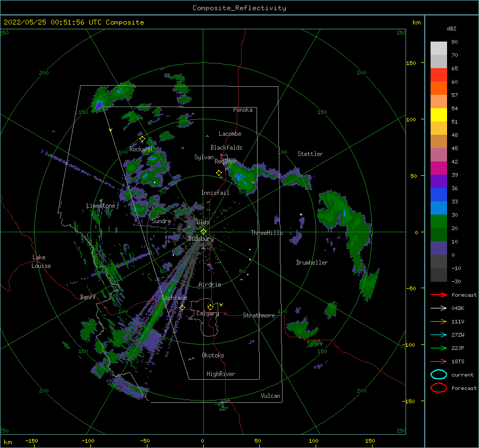Click the Lacombe city label
This screenshot has width=479, height=448.
coord(230,134)
